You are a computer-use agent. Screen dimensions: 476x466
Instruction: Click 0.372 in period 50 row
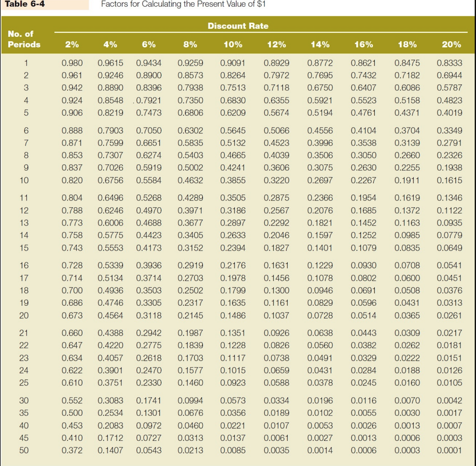click(72, 450)
